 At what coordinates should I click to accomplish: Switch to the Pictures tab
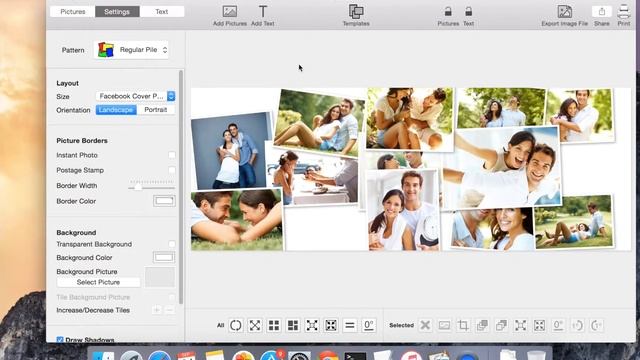[73, 12]
